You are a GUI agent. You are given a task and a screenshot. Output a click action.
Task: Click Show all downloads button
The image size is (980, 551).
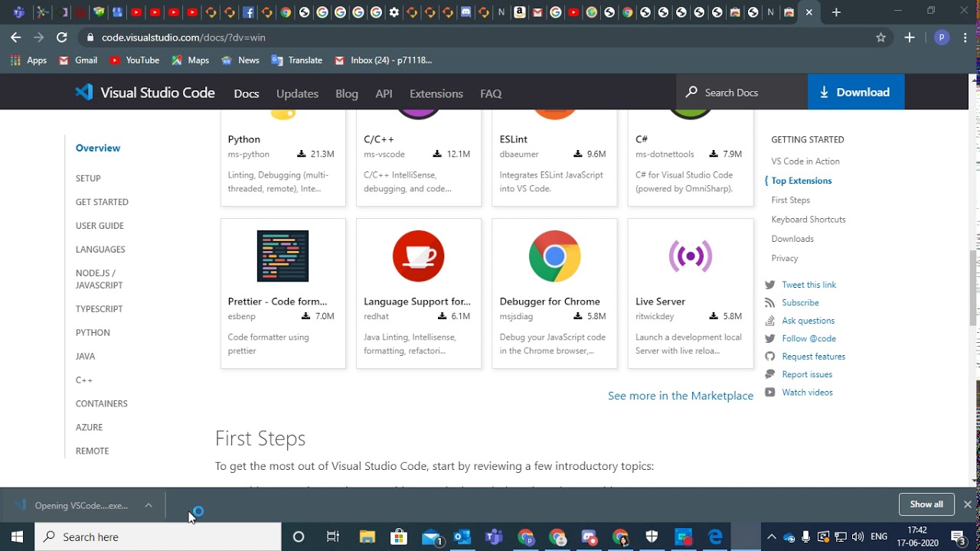(x=926, y=504)
